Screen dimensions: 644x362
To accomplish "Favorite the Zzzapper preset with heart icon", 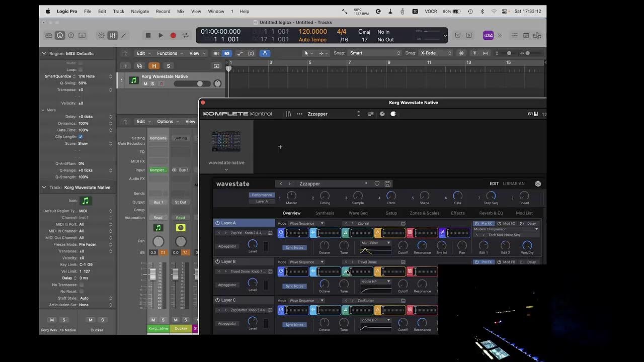I will click(377, 184).
